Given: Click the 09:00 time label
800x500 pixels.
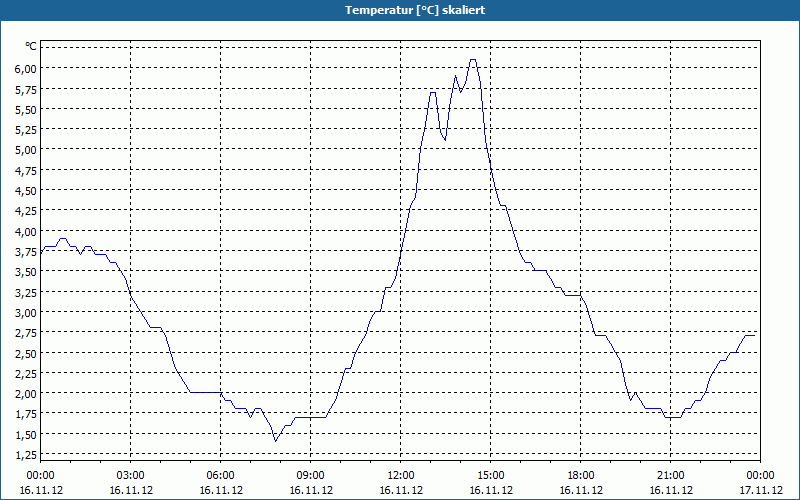Looking at the screenshot, I should pyautogui.click(x=311, y=476).
